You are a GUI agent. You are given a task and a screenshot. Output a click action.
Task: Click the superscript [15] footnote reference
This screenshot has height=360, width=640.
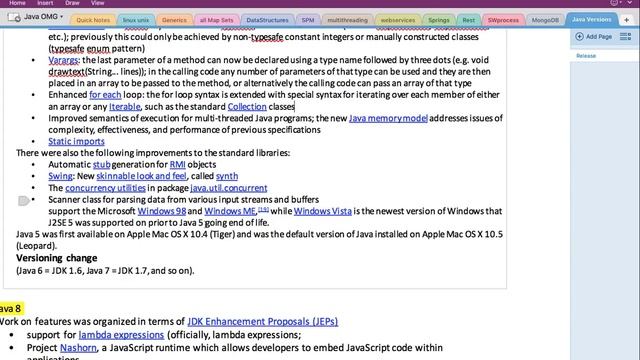point(263,209)
